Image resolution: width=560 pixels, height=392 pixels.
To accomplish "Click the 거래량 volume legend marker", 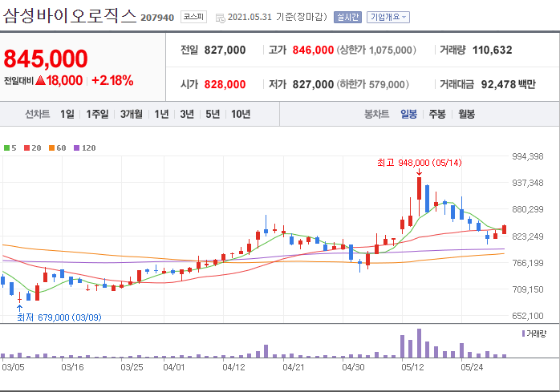I will point(523,333).
